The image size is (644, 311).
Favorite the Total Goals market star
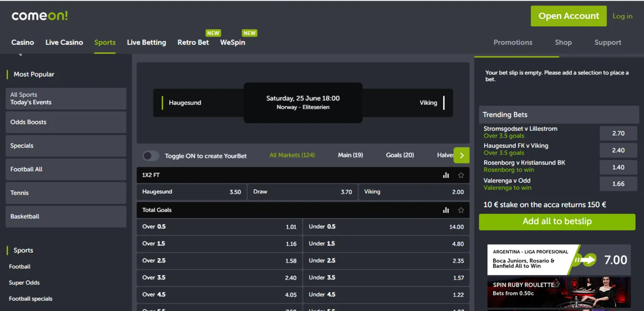461,210
